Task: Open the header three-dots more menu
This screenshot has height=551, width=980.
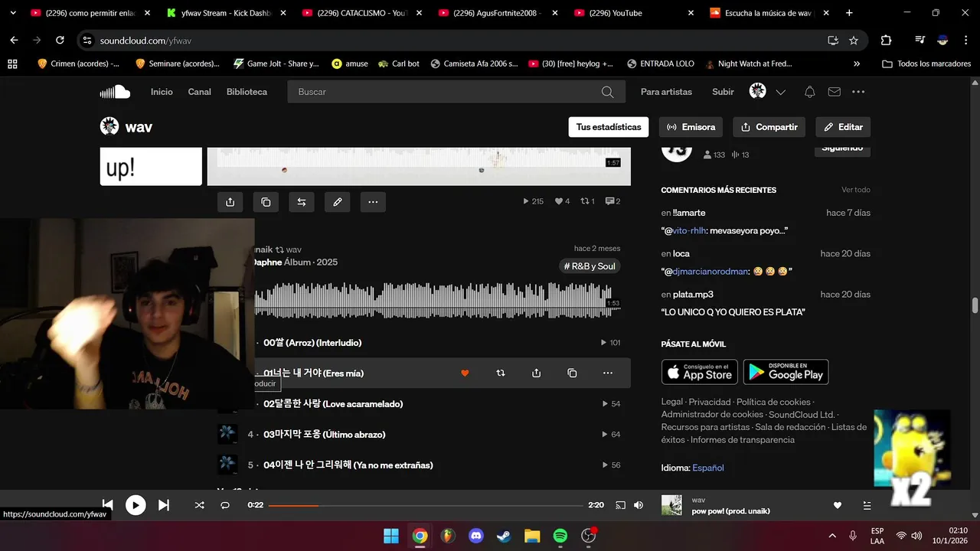Action: pyautogui.click(x=858, y=92)
